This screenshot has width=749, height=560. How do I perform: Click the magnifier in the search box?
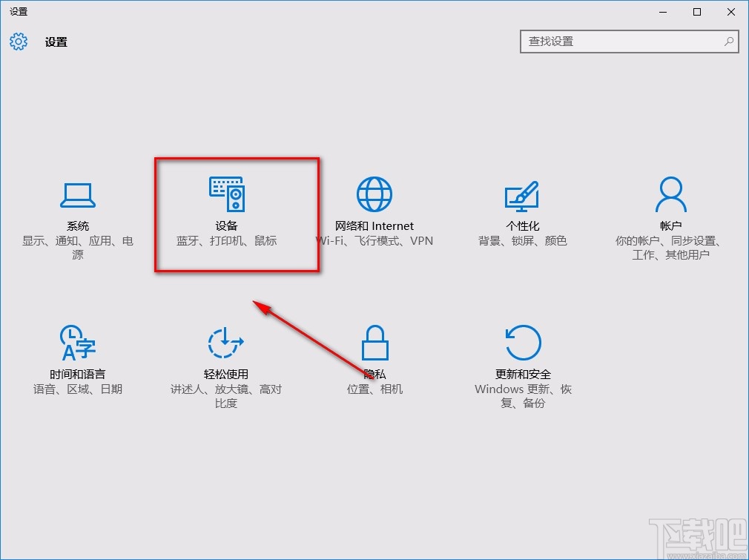[729, 42]
